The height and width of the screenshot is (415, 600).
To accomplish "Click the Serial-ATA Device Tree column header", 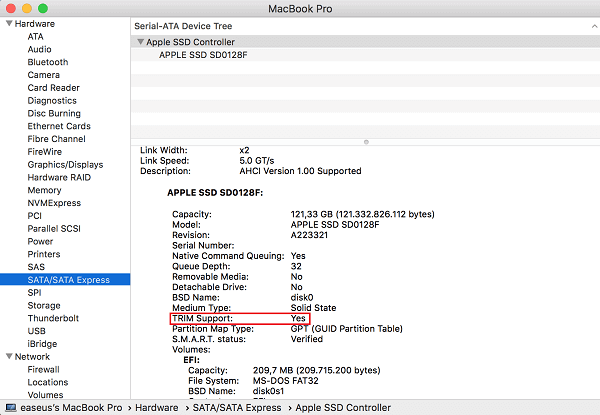I will point(191,23).
